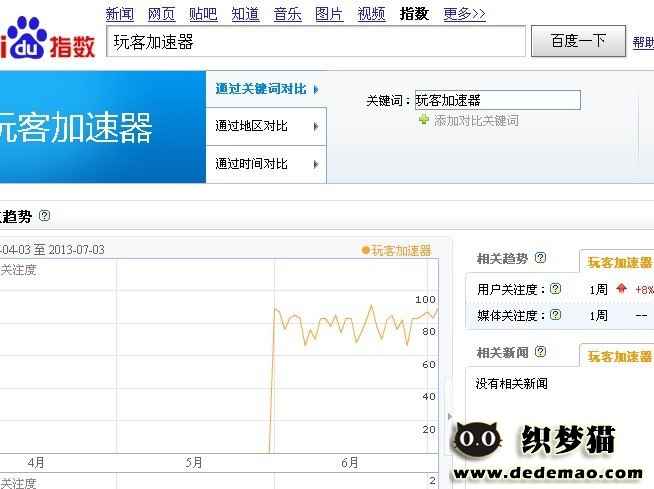This screenshot has width=654, height=489.
Task: Open the 帮助 link beside search button
Action: tap(643, 42)
